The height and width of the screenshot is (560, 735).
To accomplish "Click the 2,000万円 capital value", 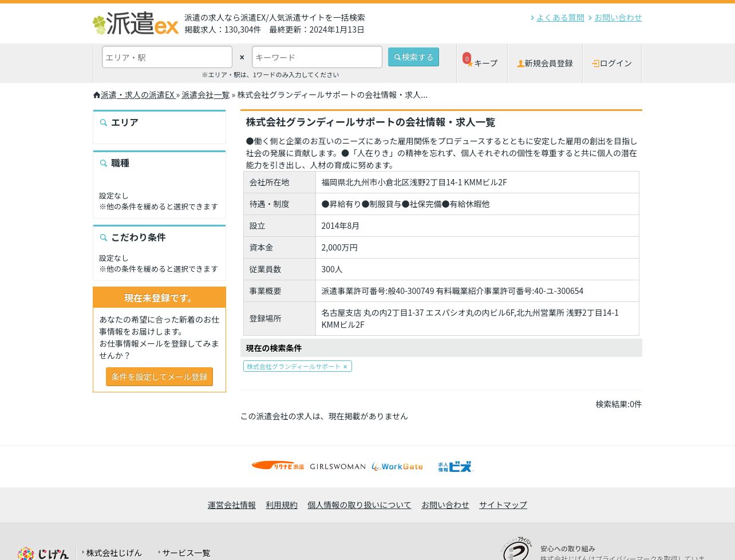I will 339,248.
